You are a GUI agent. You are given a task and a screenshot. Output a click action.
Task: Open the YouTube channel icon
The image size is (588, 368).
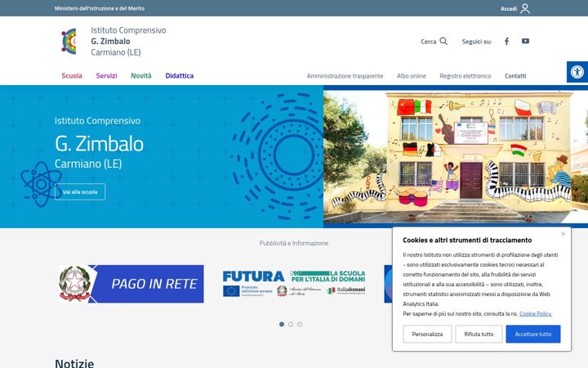point(525,41)
